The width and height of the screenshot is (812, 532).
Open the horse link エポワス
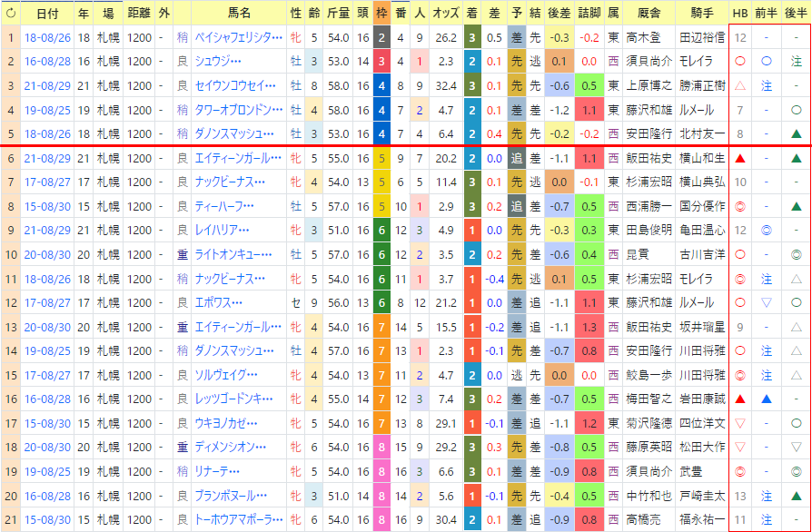(218, 302)
